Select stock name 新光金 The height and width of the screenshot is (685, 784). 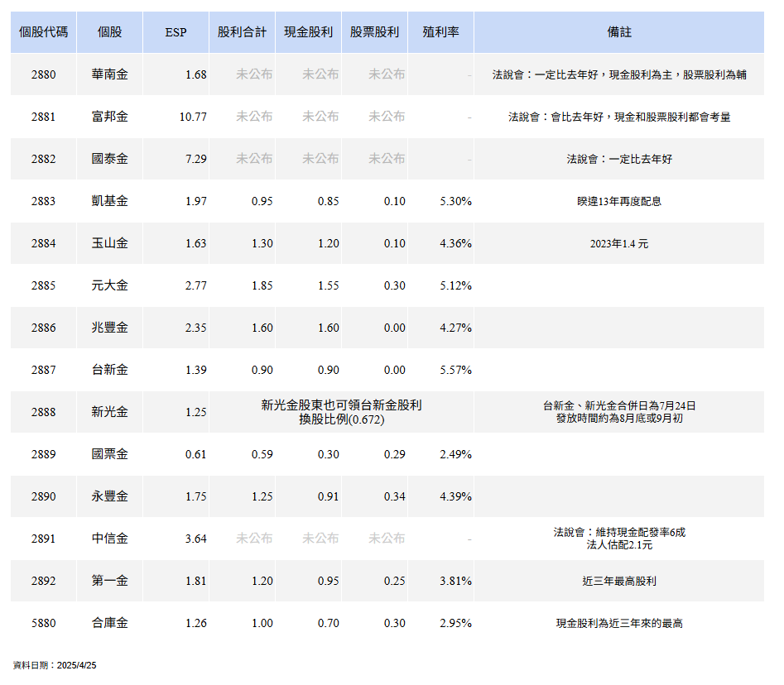[110, 412]
